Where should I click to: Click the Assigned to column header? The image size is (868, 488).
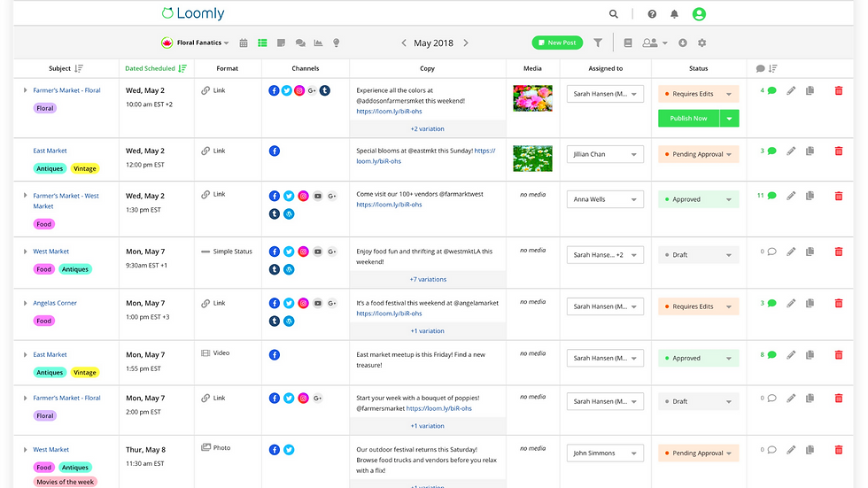click(605, 68)
